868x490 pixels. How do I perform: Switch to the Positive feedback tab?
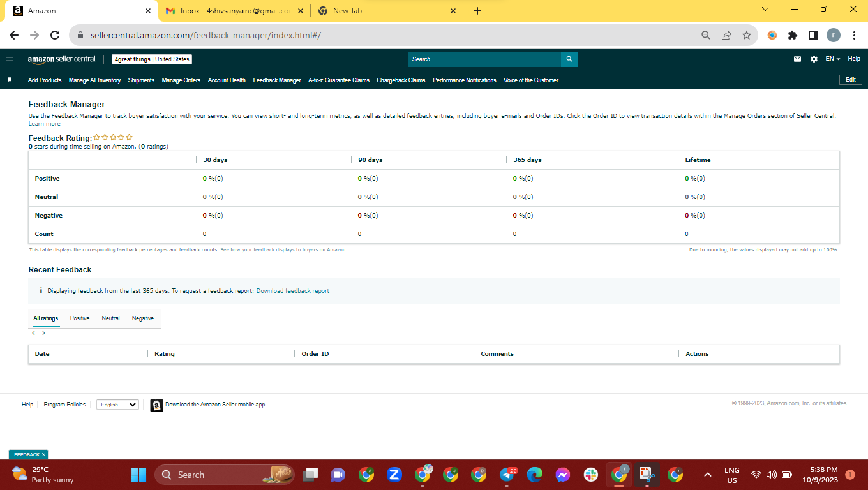click(x=80, y=318)
